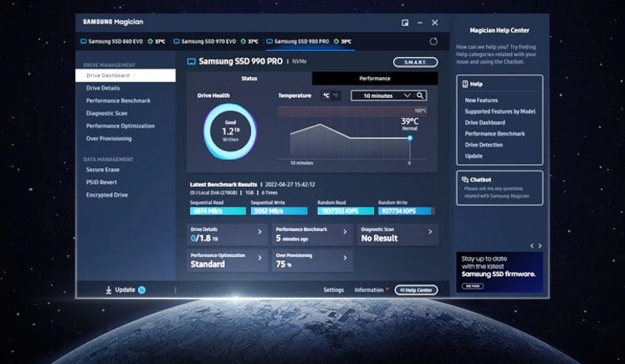Open the 10 minutes time range dropdown
The width and height of the screenshot is (625, 364).
382,95
